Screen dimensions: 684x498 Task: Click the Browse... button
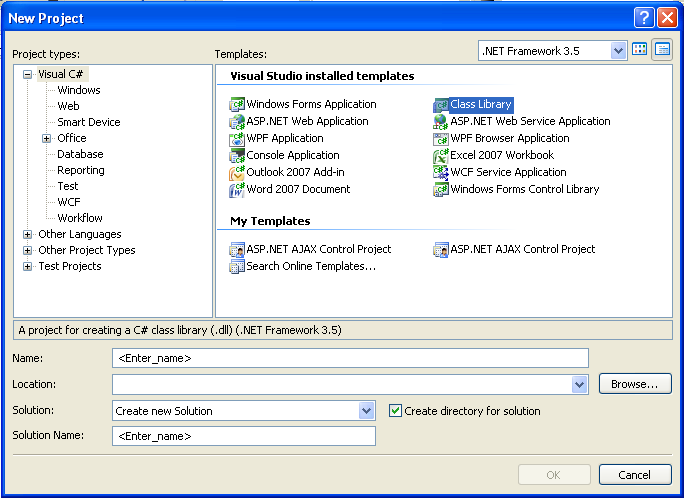click(x=635, y=384)
